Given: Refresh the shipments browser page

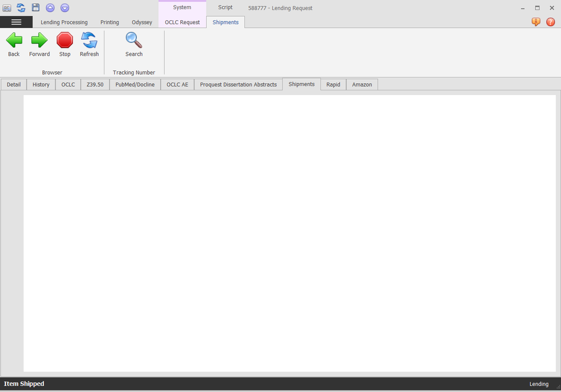Looking at the screenshot, I should 89,40.
